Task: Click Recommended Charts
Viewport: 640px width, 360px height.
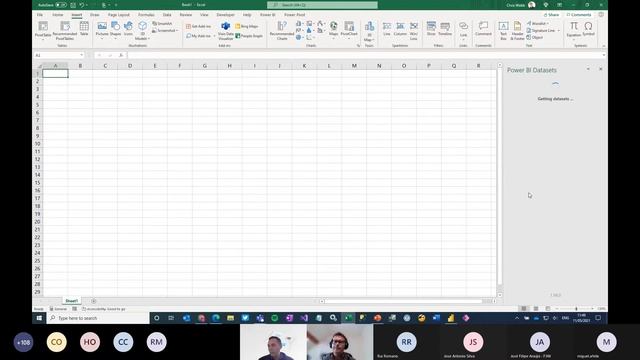Action: 282,31
